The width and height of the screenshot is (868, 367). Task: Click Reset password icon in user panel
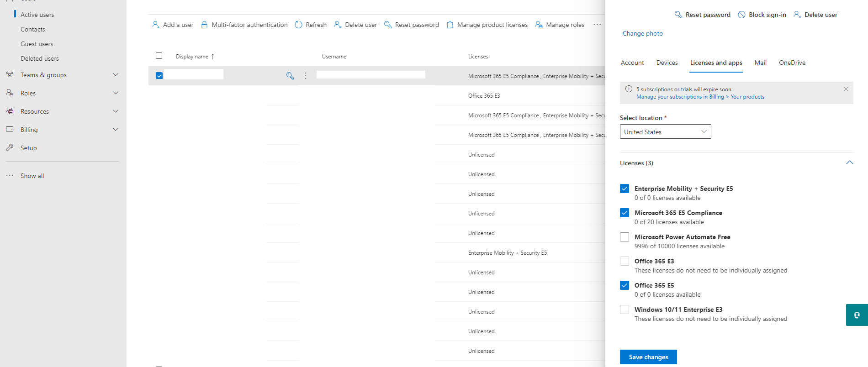[x=678, y=15]
